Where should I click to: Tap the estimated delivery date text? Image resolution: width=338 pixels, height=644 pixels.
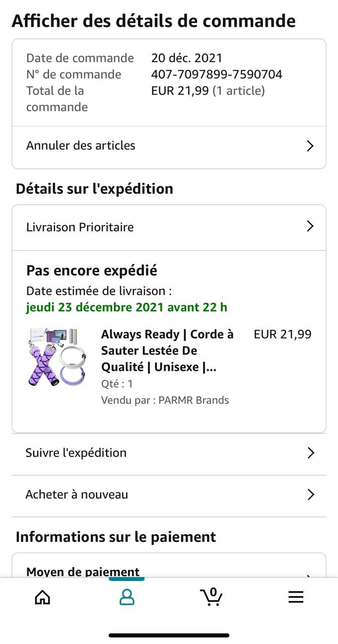click(x=127, y=307)
